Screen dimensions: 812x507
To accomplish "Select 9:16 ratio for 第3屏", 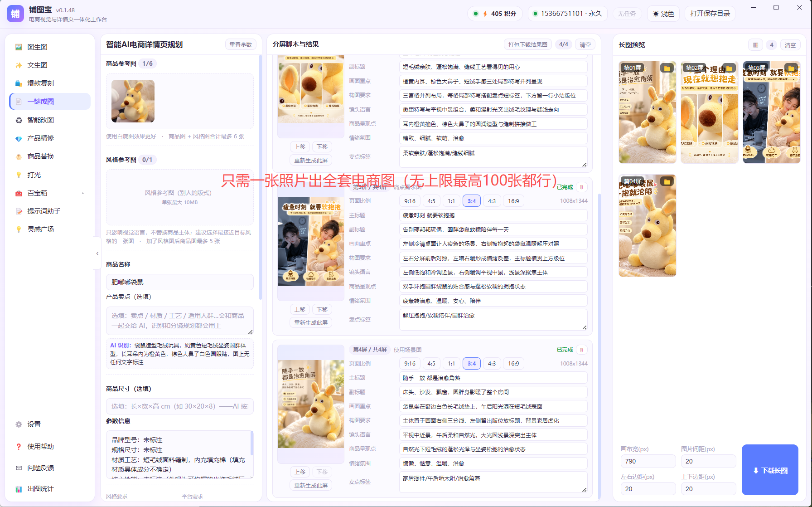I will coord(410,201).
